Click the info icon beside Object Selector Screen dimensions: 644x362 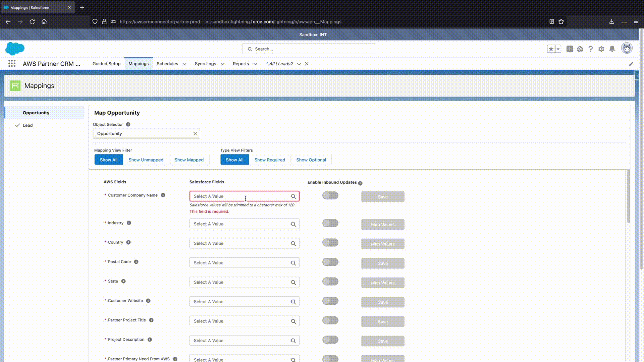click(128, 124)
